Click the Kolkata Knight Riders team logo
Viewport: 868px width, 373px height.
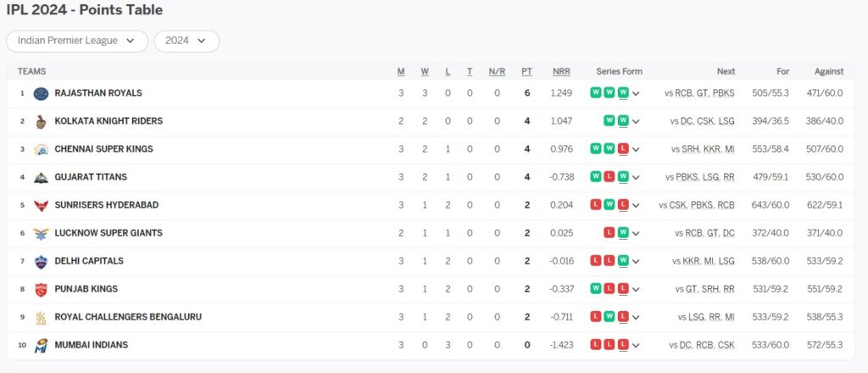pos(41,122)
